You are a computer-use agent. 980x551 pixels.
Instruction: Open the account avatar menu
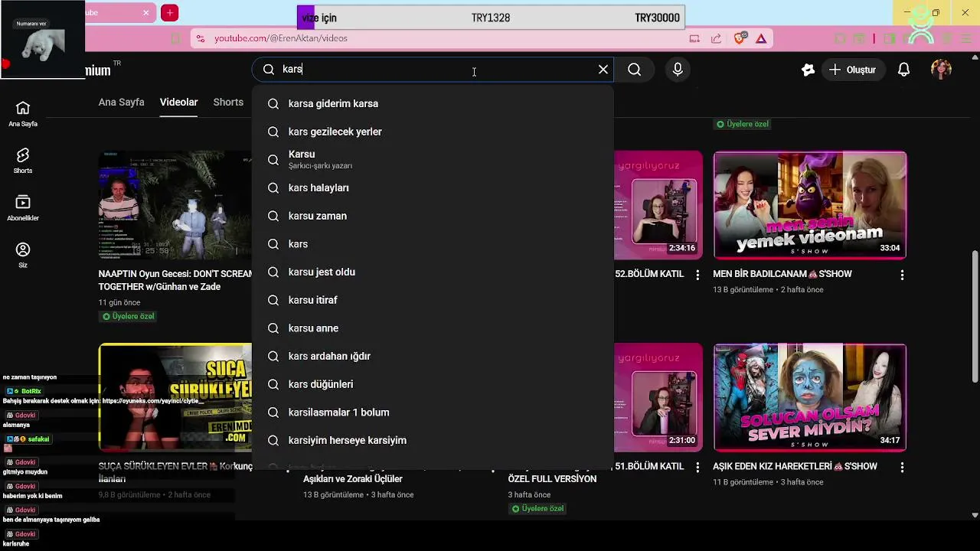point(941,70)
